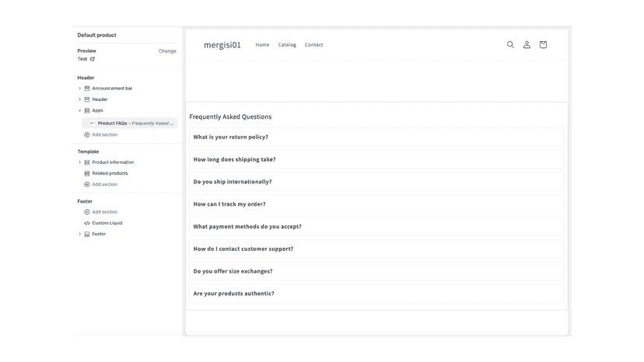Click Product information section icon
Viewport: 644px width, 362px height.
coord(87,162)
